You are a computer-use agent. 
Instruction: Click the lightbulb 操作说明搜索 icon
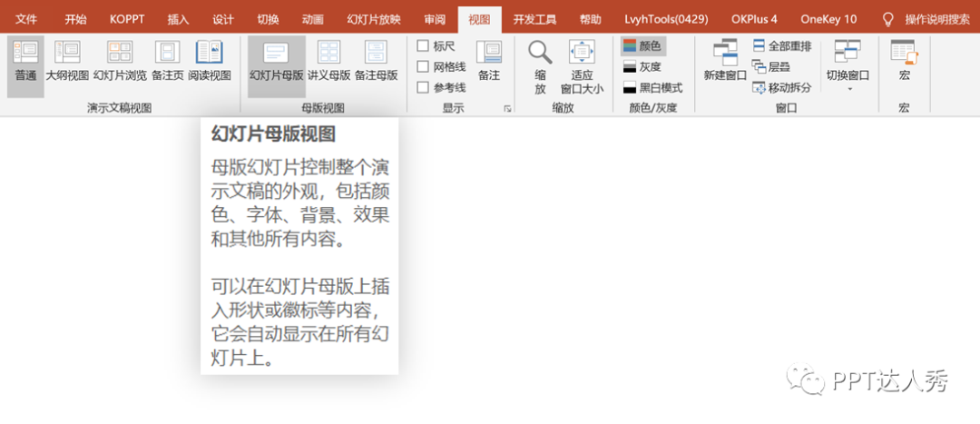pos(887,19)
